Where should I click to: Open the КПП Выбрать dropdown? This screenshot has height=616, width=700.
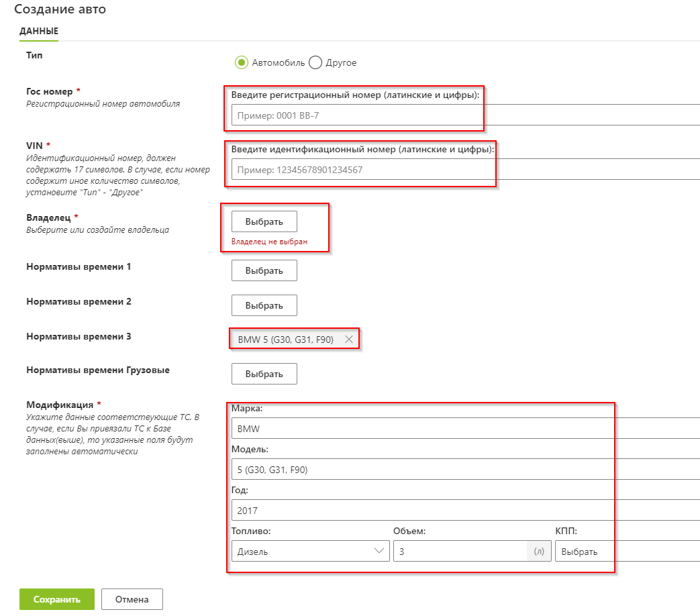tap(628, 552)
